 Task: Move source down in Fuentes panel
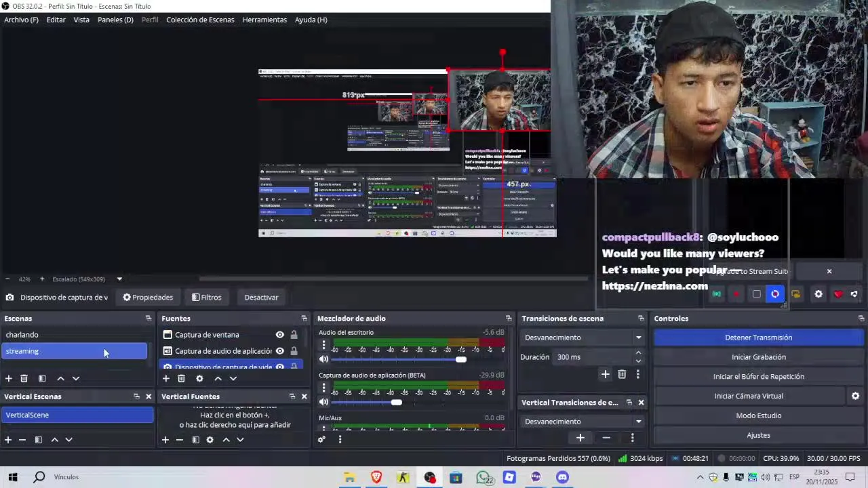point(233,378)
